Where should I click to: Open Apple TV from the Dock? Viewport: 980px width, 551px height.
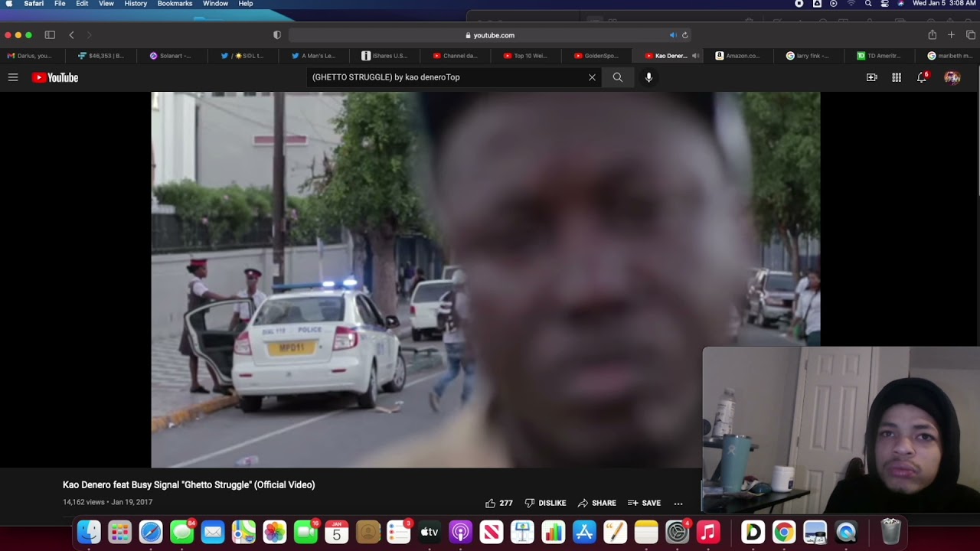430,532
